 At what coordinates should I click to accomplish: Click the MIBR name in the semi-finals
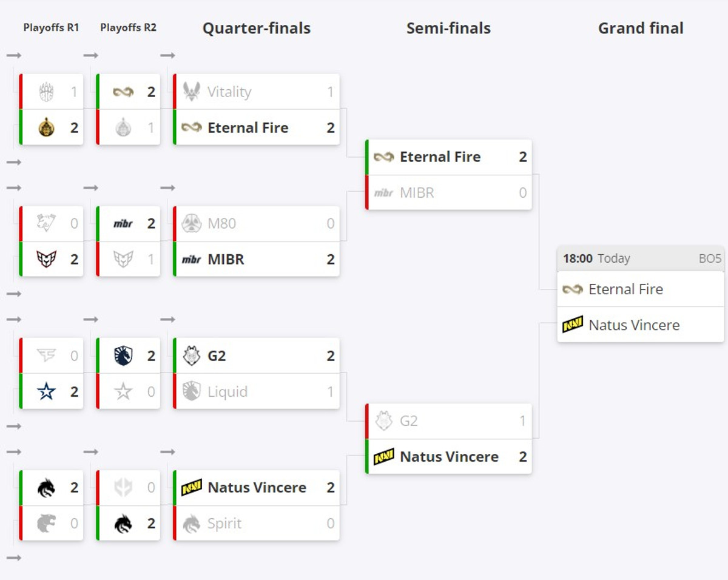417,193
